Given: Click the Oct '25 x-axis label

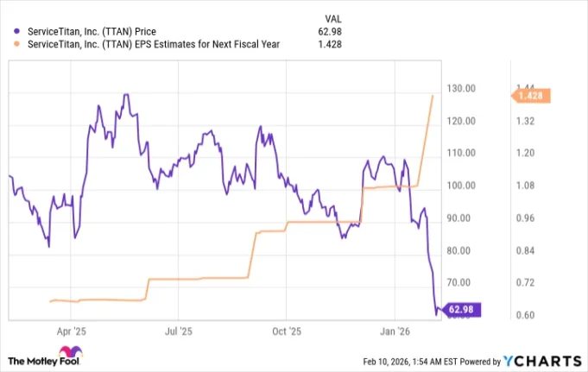Looking at the screenshot, I should [286, 331].
